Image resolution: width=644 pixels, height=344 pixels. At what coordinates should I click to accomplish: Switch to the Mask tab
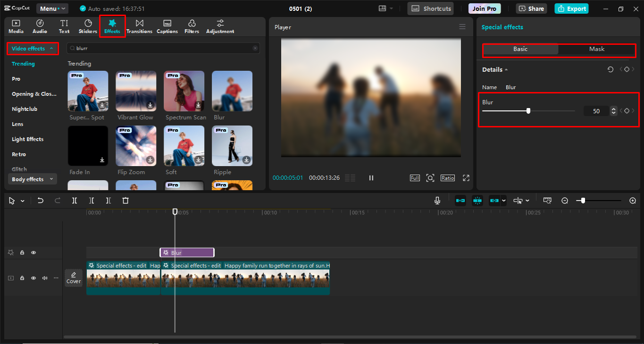[x=596, y=49]
